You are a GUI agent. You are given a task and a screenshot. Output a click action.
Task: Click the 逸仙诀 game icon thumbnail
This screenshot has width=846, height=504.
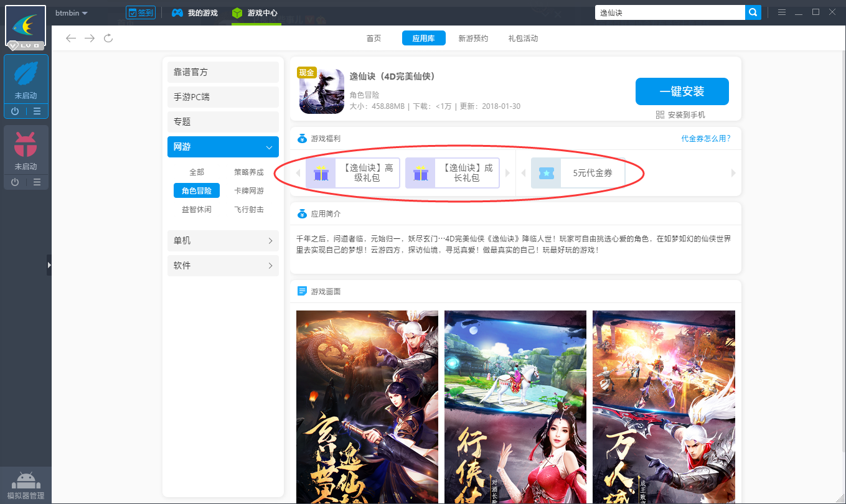point(322,91)
